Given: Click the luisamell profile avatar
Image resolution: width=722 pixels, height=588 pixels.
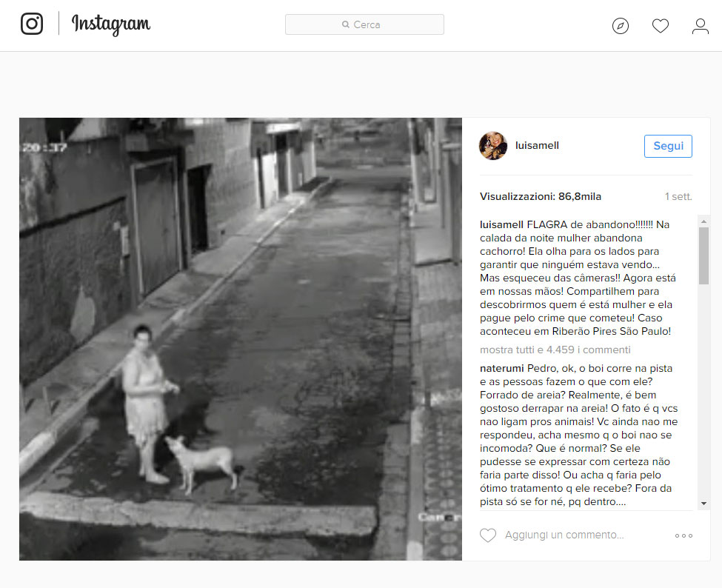Looking at the screenshot, I should pos(493,145).
